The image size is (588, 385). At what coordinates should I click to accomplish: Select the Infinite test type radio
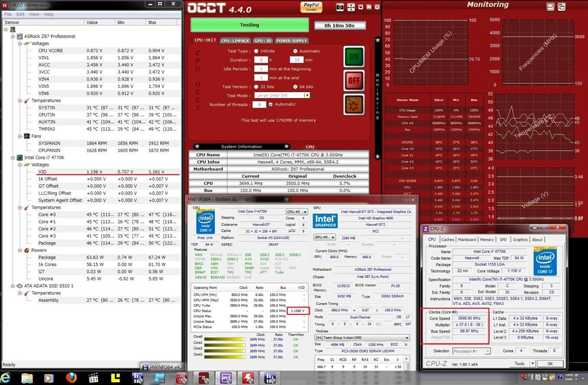pos(256,51)
